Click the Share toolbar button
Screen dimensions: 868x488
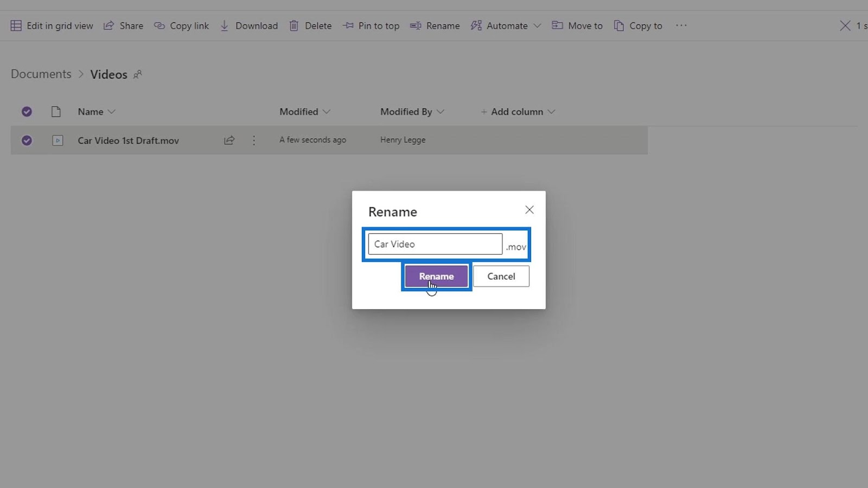pos(123,25)
